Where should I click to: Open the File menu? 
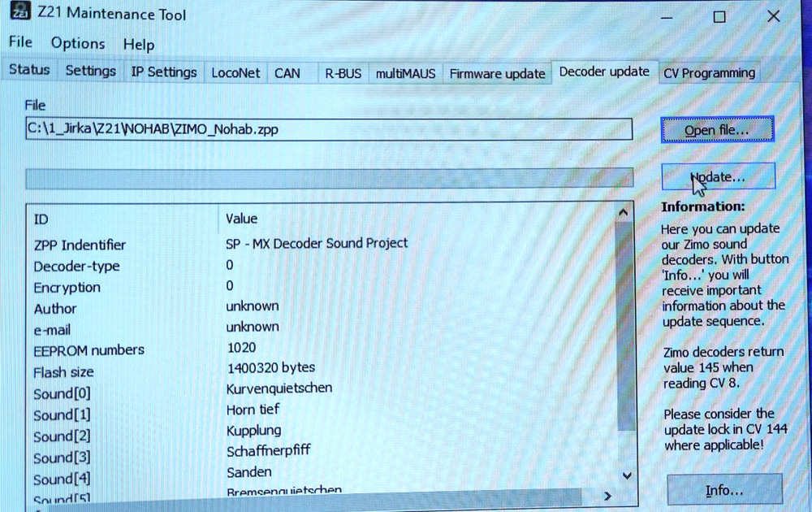click(20, 42)
